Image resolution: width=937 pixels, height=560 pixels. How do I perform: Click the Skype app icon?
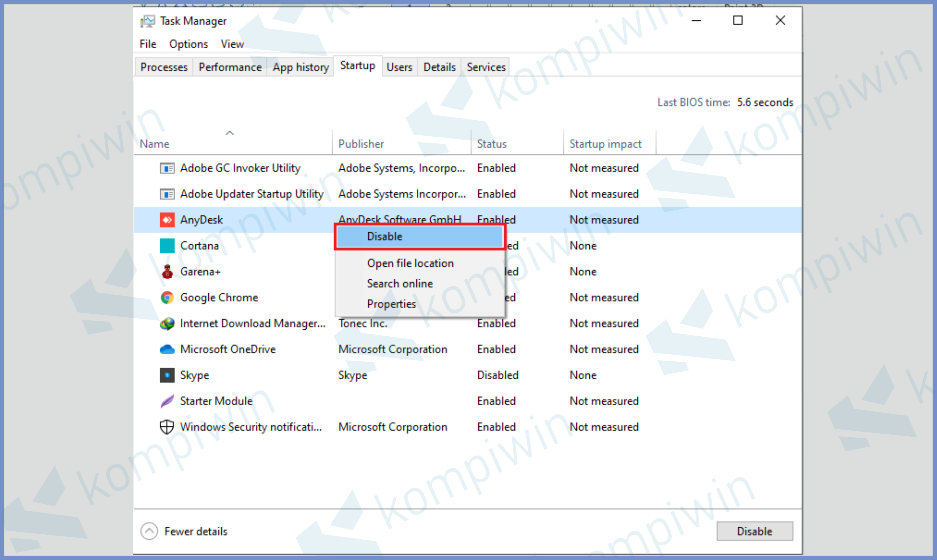click(167, 376)
